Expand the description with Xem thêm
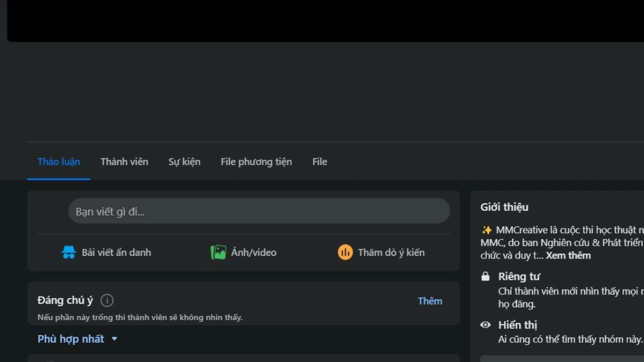644x362 pixels. 568,255
